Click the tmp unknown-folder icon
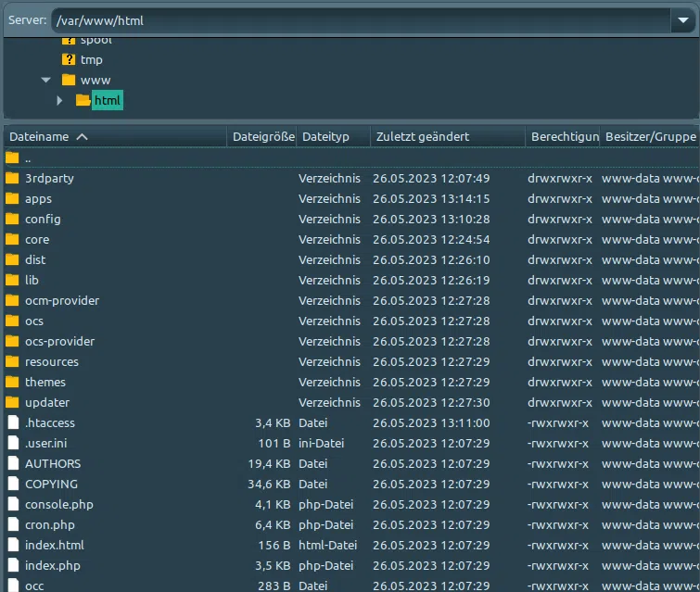Image resolution: width=700 pixels, height=592 pixels. (x=69, y=59)
